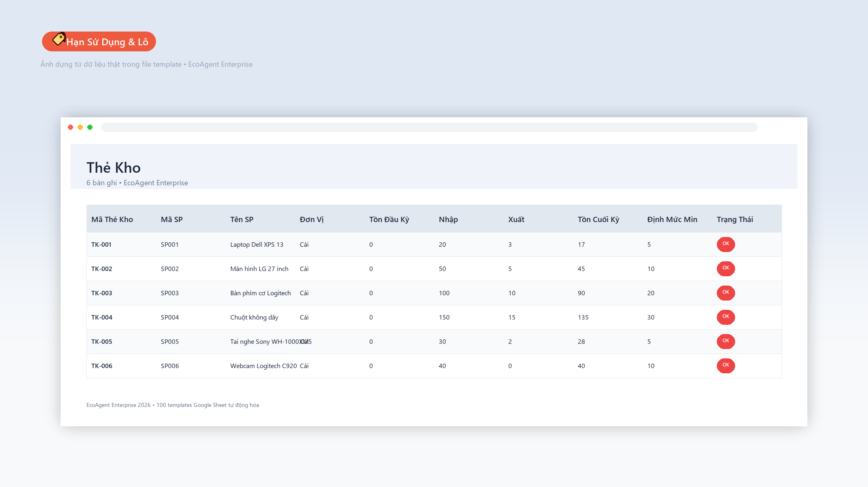
Task: Click the yellow minimize window dot
Action: tap(80, 127)
